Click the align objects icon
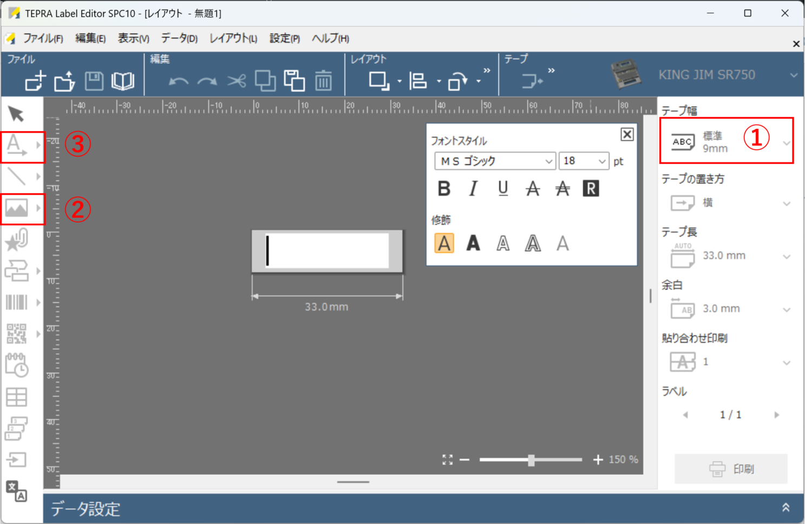Screen dimensions: 812x524 [418, 81]
